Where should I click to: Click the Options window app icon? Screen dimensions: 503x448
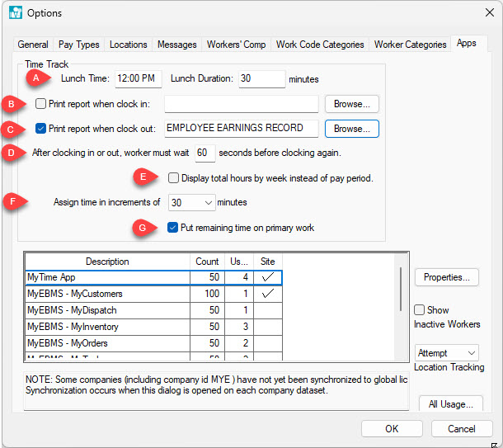(x=15, y=13)
